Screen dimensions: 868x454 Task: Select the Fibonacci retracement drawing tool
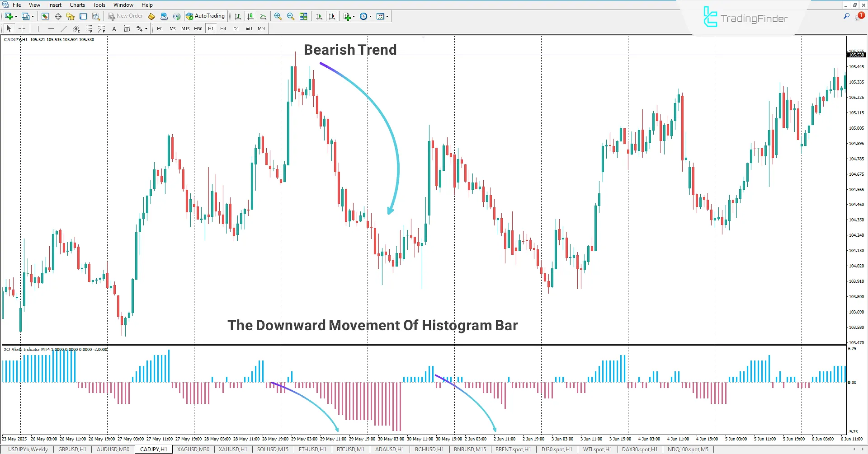click(89, 28)
